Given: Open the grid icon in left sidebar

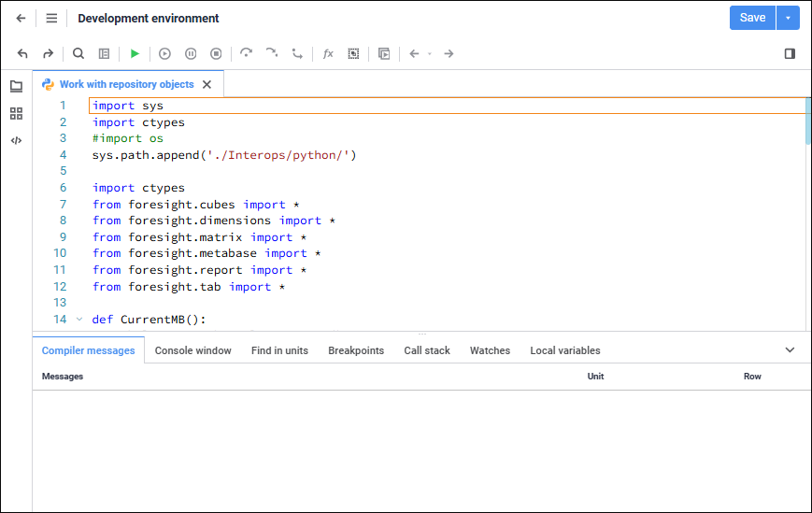Looking at the screenshot, I should 16,113.
